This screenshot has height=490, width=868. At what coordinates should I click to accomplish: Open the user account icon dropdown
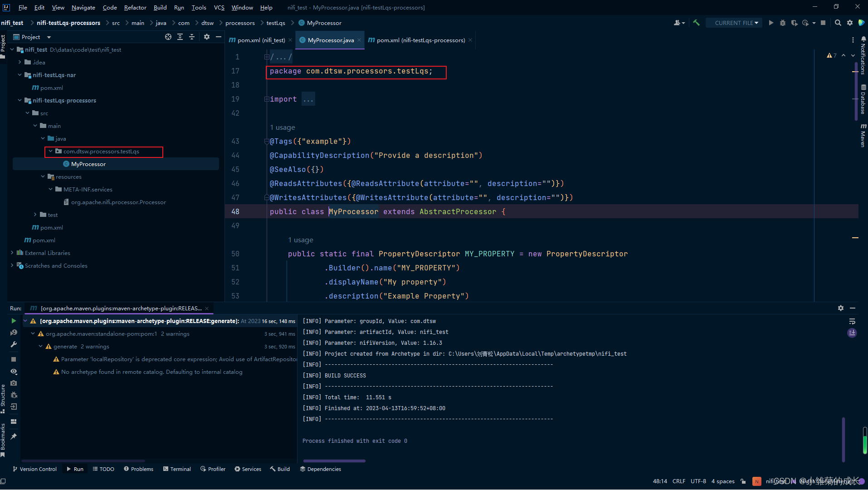[x=679, y=23]
